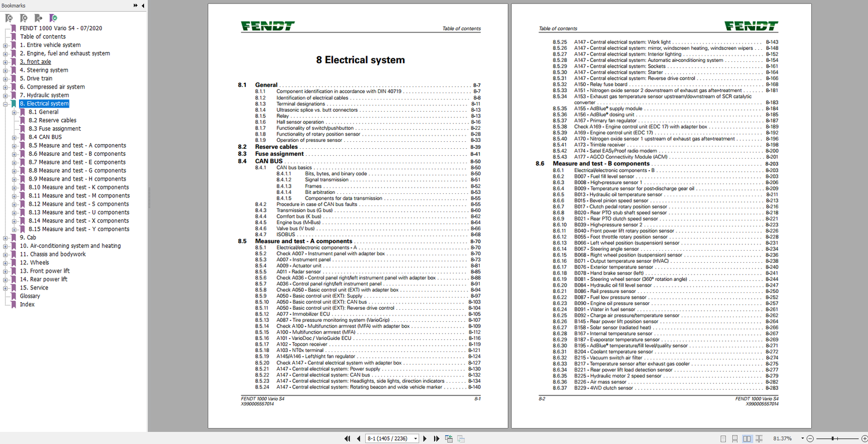The height and width of the screenshot is (444, 868).
Task: Switch to single page layout
Action: pyautogui.click(x=723, y=439)
